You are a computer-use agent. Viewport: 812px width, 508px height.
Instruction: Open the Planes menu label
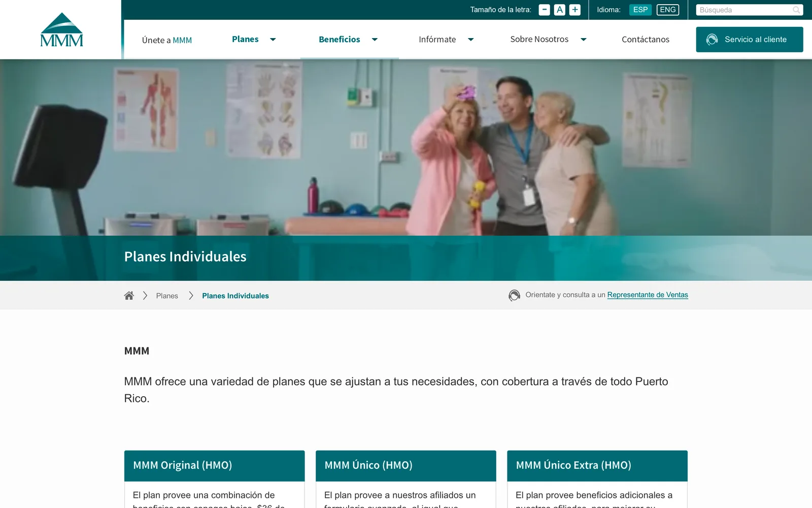click(x=245, y=39)
